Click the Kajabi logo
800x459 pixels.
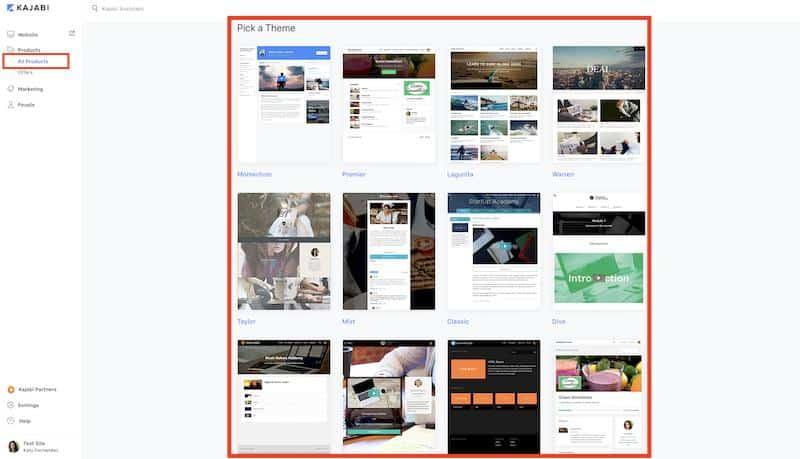pos(28,8)
